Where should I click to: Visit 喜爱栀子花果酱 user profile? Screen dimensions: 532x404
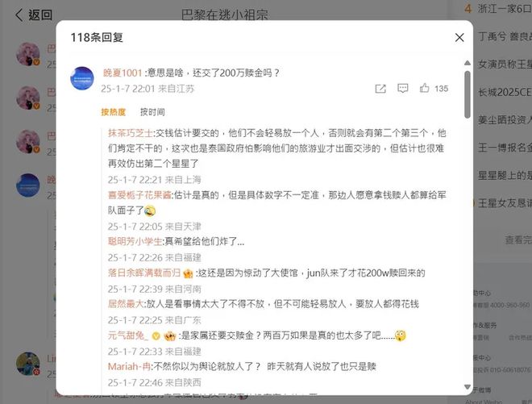139,195
